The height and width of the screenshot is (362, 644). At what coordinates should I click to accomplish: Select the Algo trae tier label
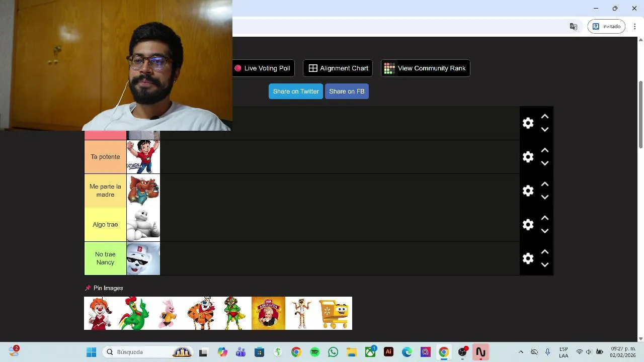pyautogui.click(x=105, y=224)
